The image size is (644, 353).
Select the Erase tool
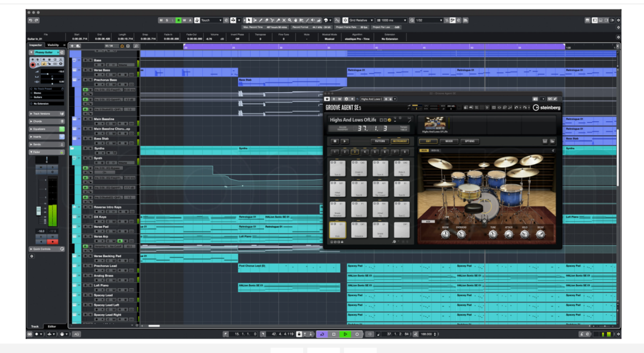point(267,20)
